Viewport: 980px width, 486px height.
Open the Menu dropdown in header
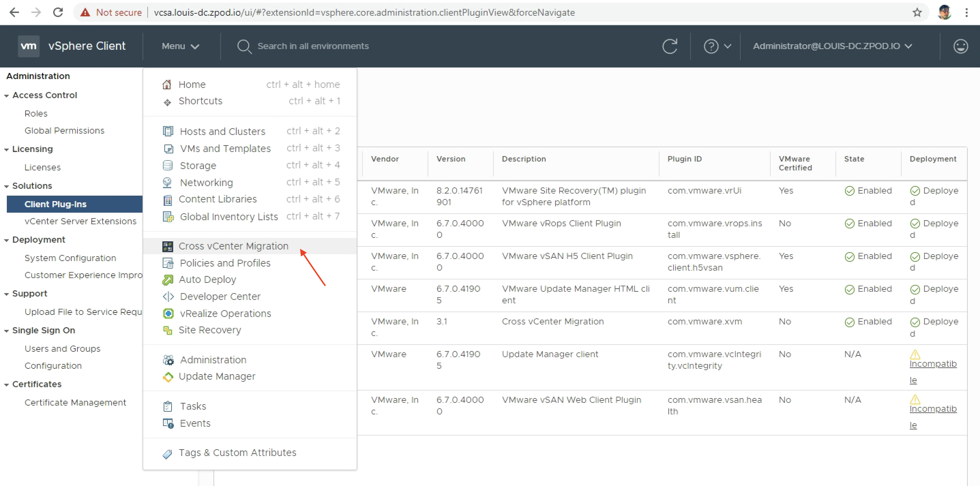coord(180,46)
